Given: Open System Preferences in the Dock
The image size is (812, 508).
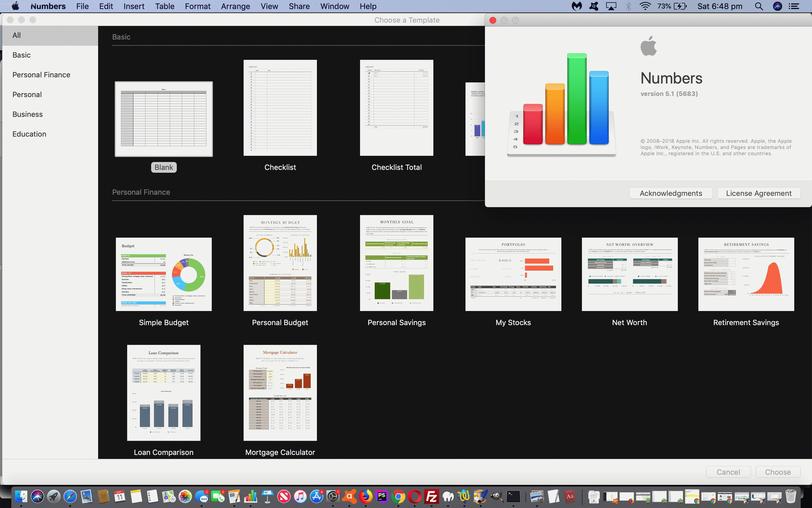Looking at the screenshot, I should pyautogui.click(x=333, y=497).
